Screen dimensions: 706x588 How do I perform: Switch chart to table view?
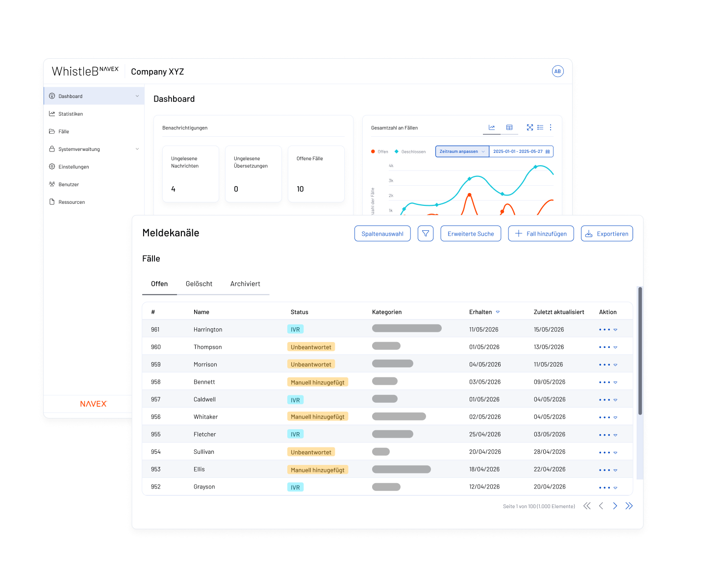tap(509, 127)
